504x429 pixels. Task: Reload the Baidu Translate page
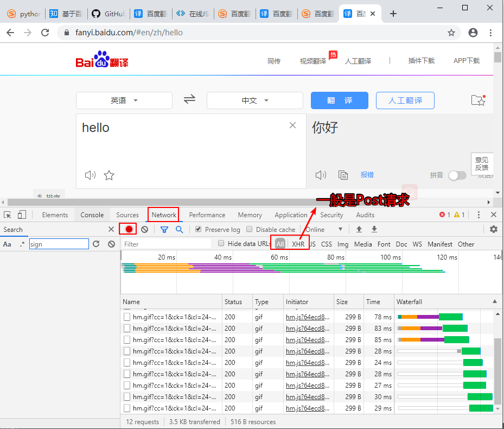click(45, 33)
